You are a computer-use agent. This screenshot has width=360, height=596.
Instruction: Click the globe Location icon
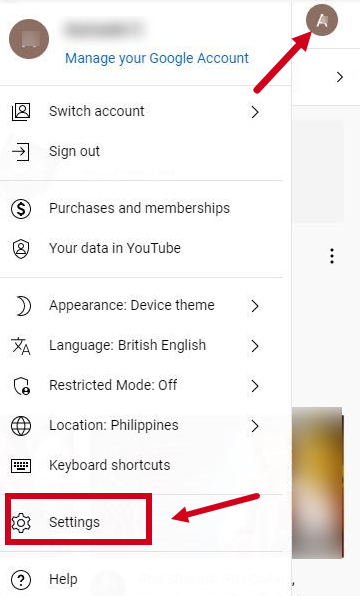point(21,426)
